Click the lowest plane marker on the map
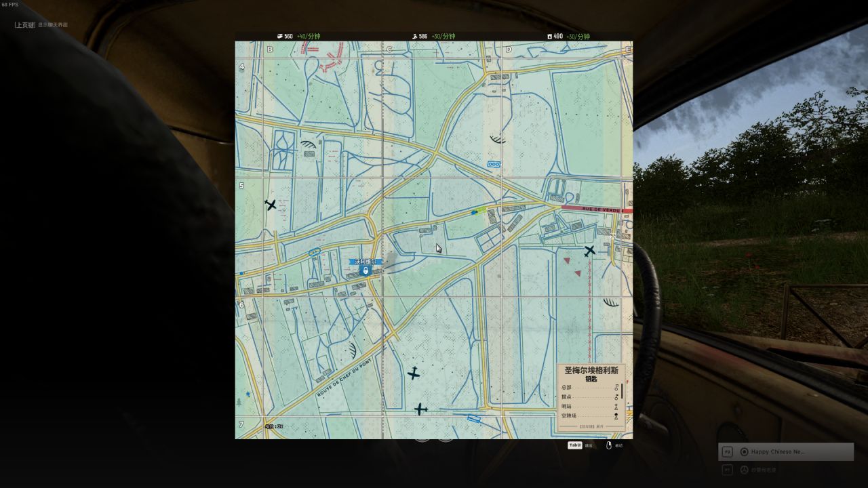Viewport: 868px width, 488px height. 421,409
